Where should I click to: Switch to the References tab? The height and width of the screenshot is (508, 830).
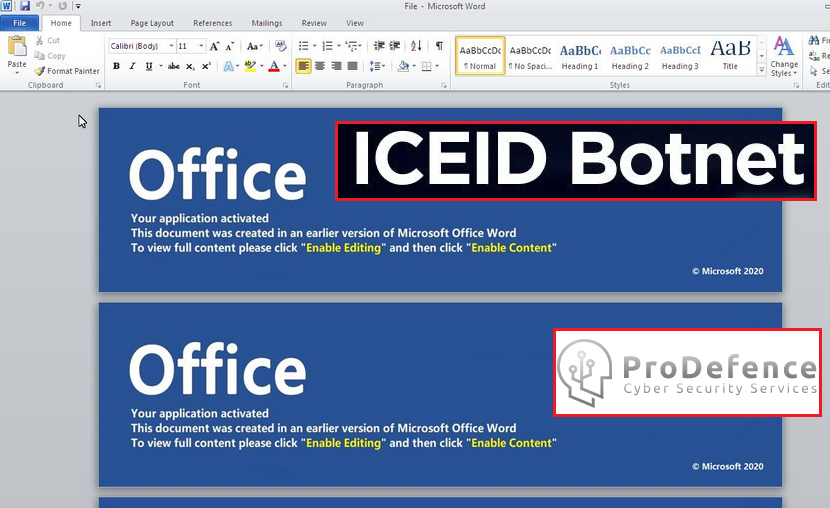click(212, 23)
